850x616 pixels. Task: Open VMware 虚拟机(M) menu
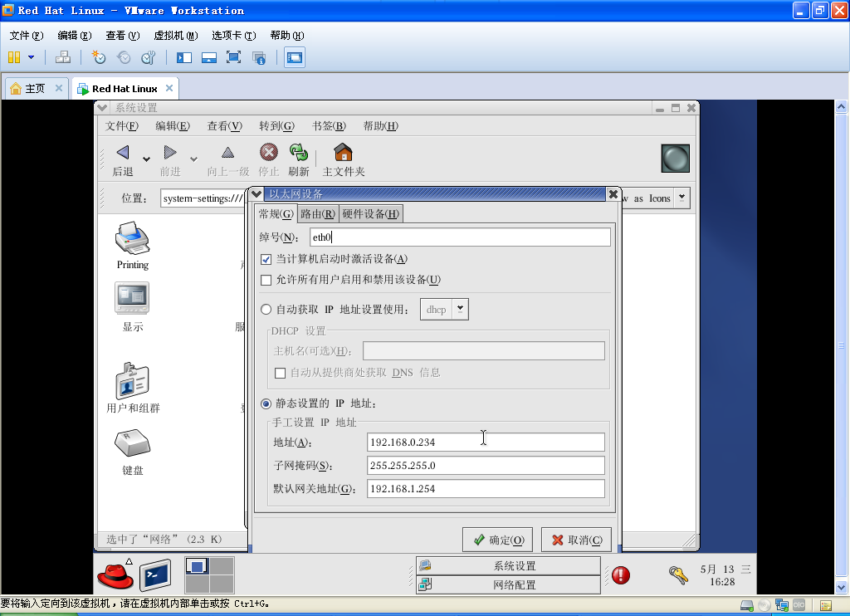(x=176, y=35)
